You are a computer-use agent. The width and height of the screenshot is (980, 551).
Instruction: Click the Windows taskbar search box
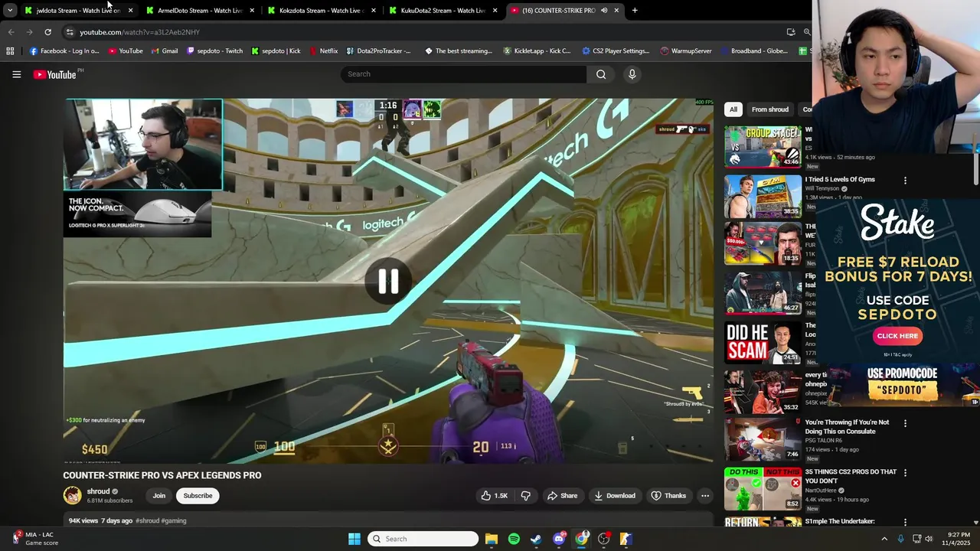423,539
